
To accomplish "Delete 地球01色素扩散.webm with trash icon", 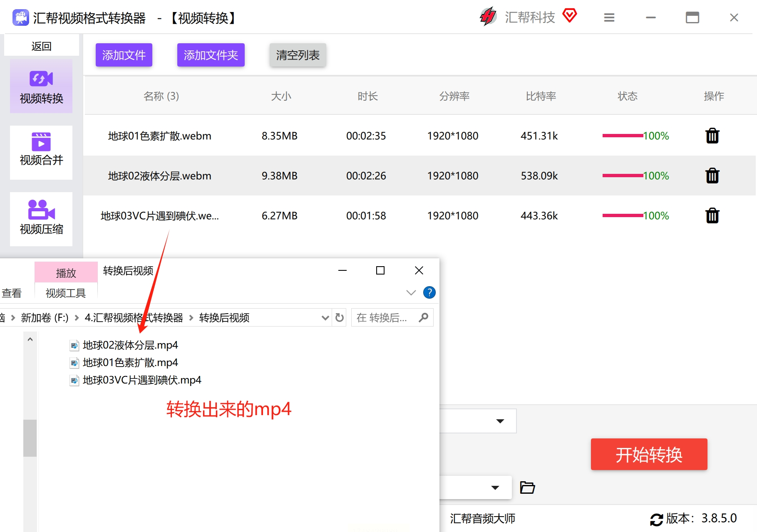I will [712, 136].
